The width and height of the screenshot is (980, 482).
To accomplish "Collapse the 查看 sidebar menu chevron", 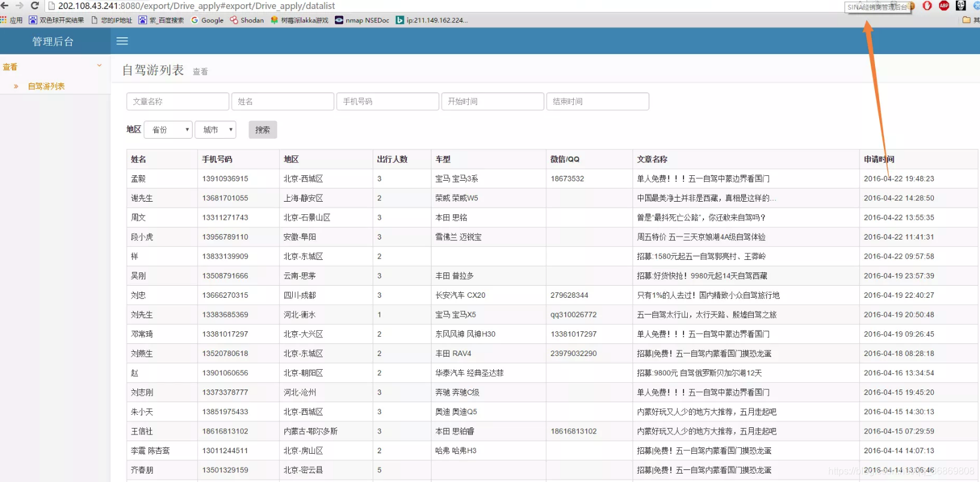I will (100, 66).
